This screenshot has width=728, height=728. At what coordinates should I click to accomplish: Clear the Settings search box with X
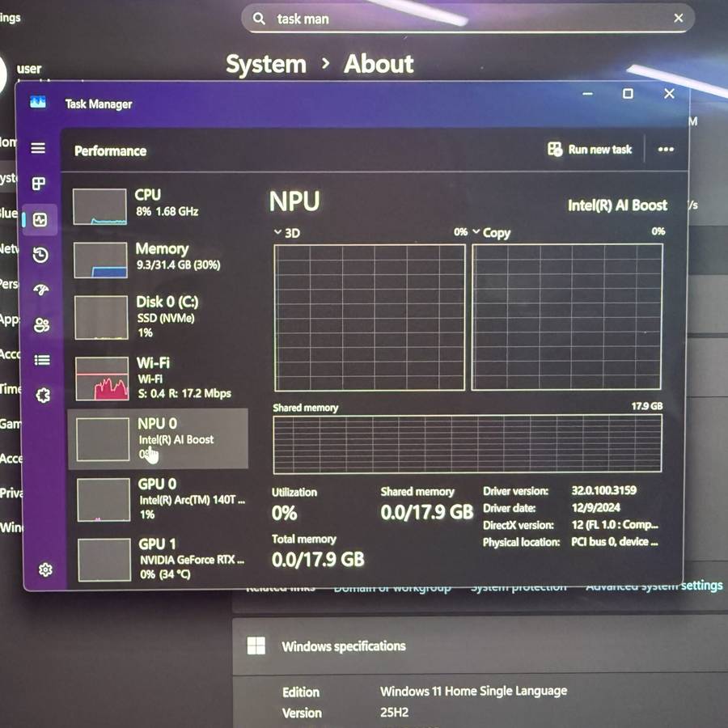pos(679,18)
